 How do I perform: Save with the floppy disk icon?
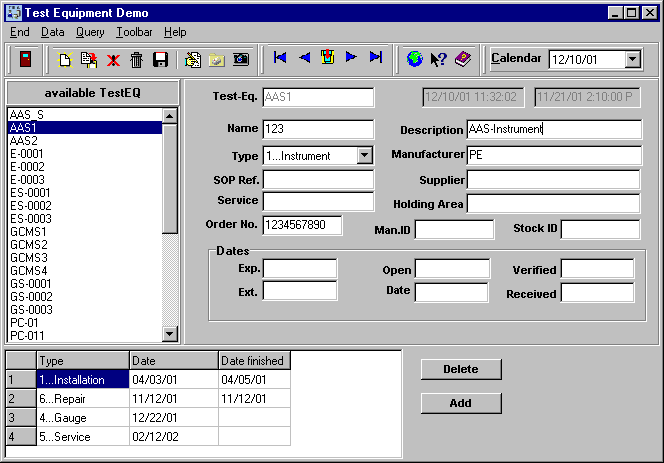tap(160, 59)
